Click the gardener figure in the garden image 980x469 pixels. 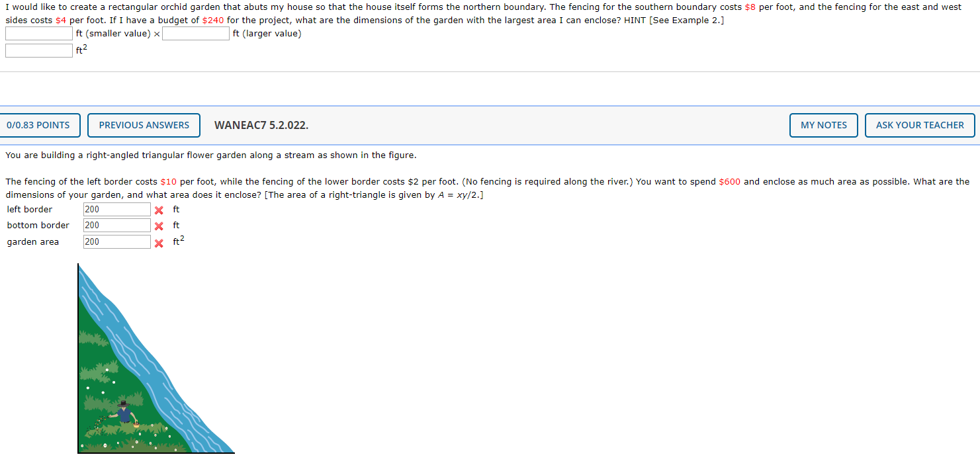pos(124,411)
